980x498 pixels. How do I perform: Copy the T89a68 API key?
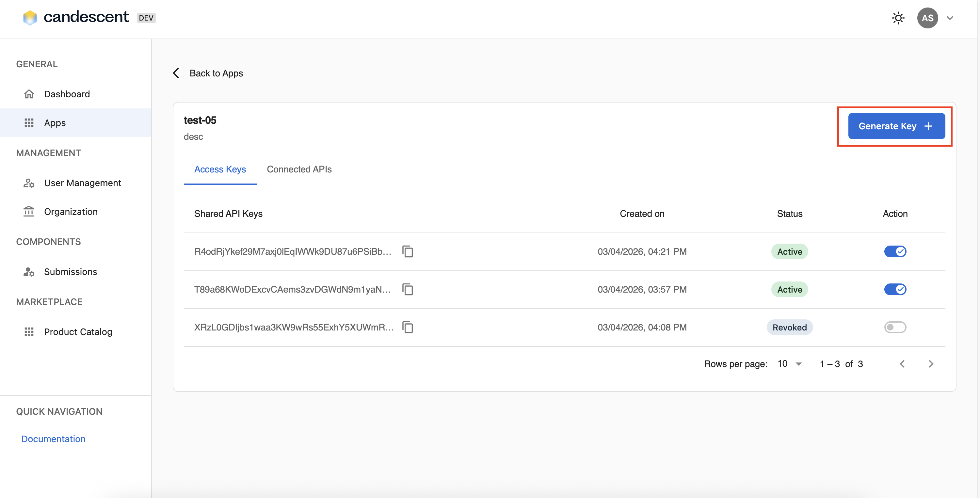(x=408, y=290)
